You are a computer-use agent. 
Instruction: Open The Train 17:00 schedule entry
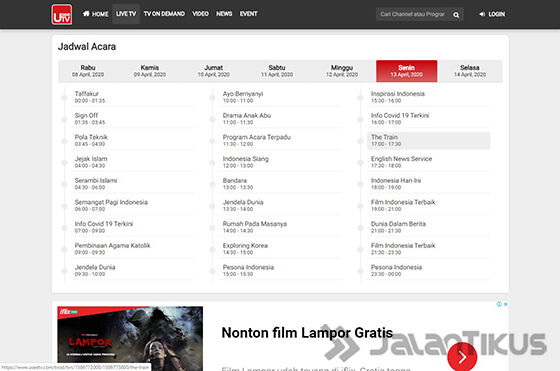click(x=429, y=141)
